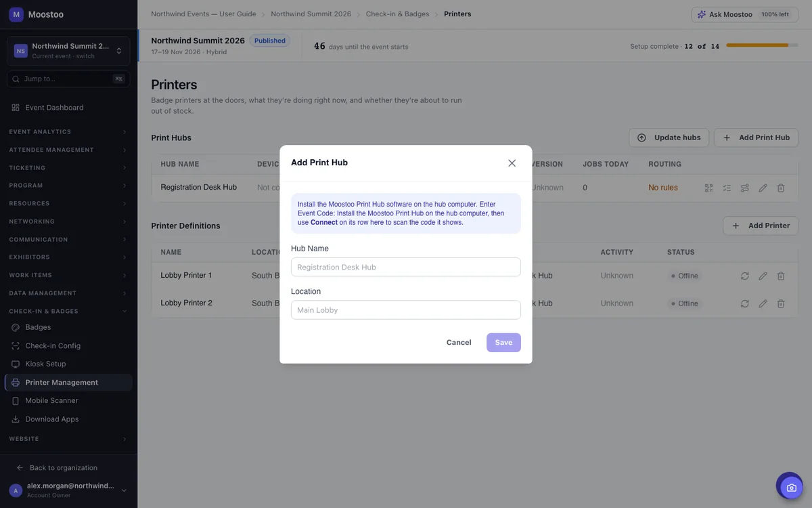Open the Northwind Summit event switcher
Viewport: 812px width, 508px height.
pos(68,51)
